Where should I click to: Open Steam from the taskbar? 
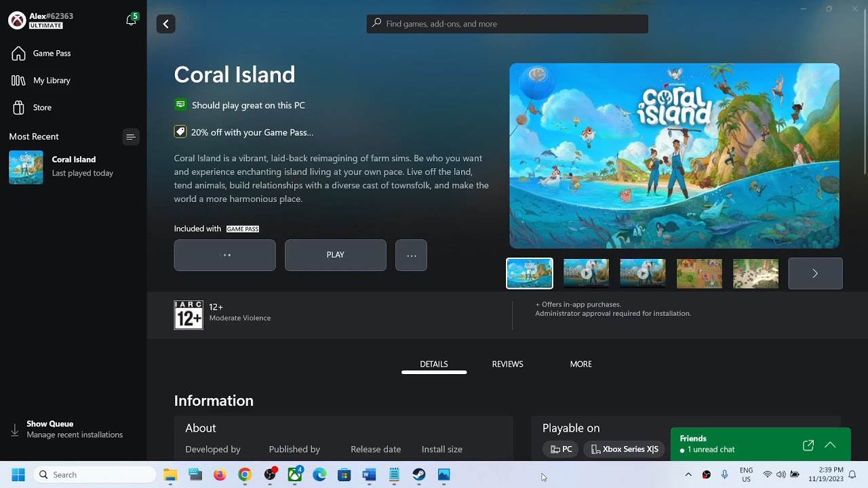pyautogui.click(x=419, y=474)
